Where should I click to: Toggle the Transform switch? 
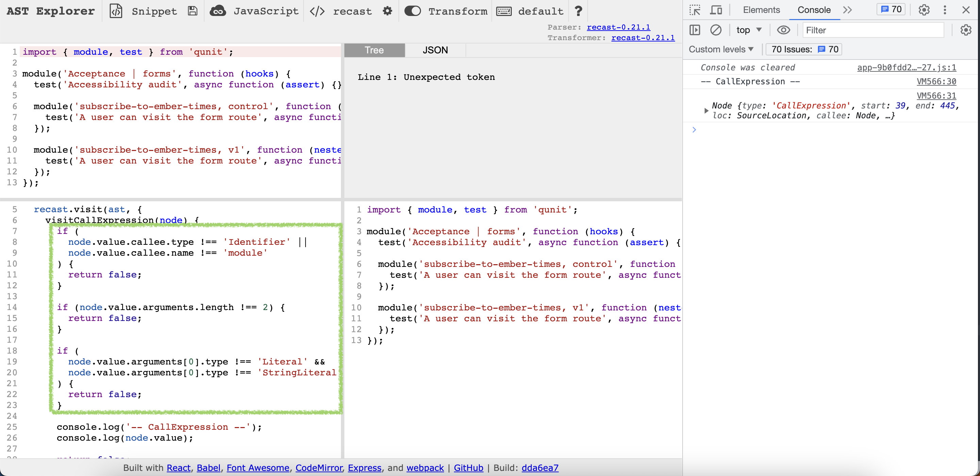coord(412,11)
